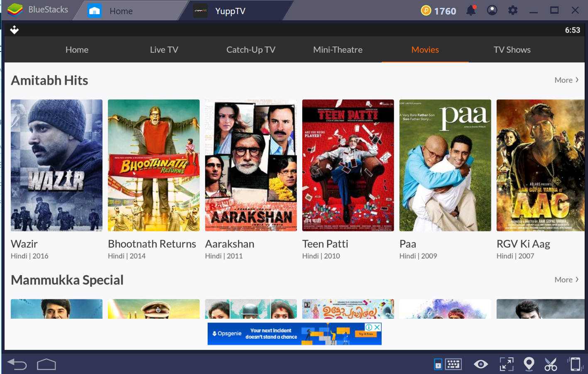Expand More for Amitabh Hits
The image size is (588, 374).
click(566, 80)
